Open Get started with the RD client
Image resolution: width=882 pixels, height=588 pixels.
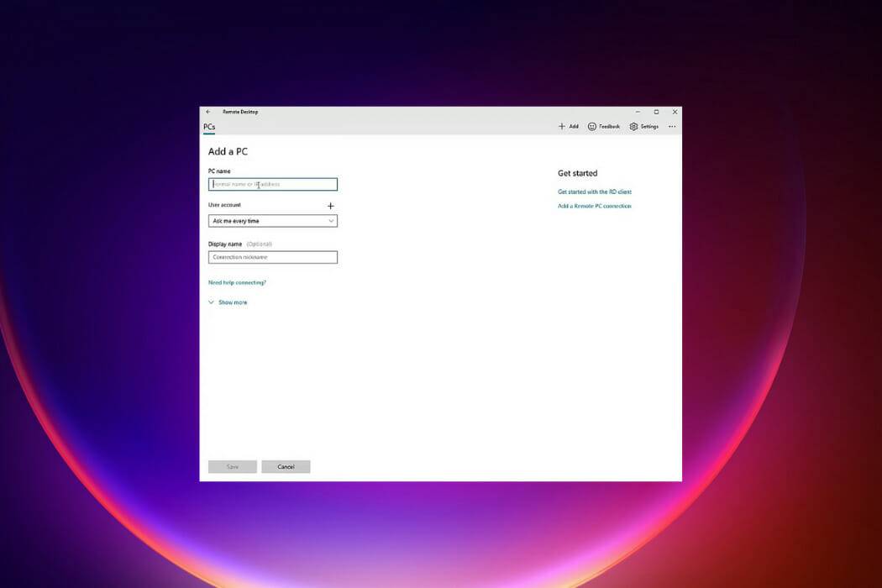coord(594,192)
